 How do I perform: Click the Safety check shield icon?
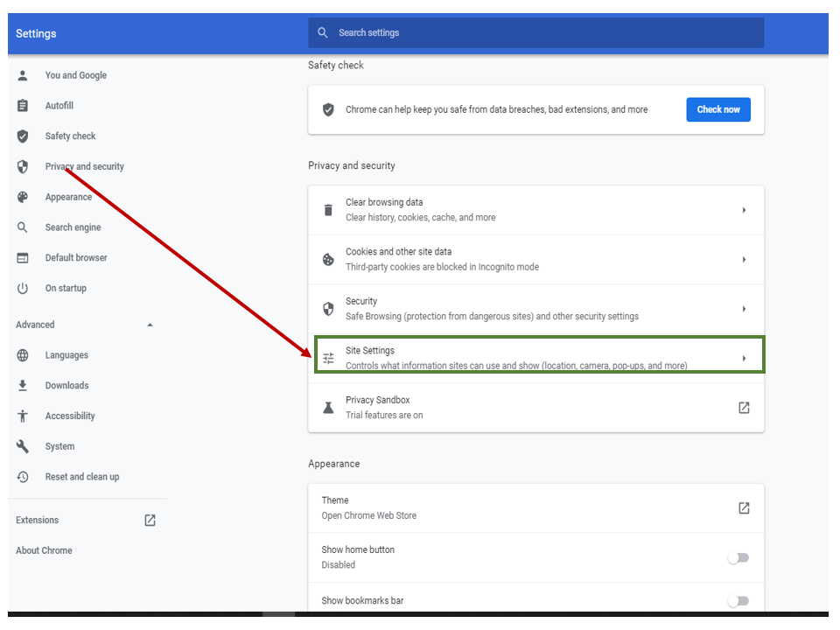click(x=23, y=136)
